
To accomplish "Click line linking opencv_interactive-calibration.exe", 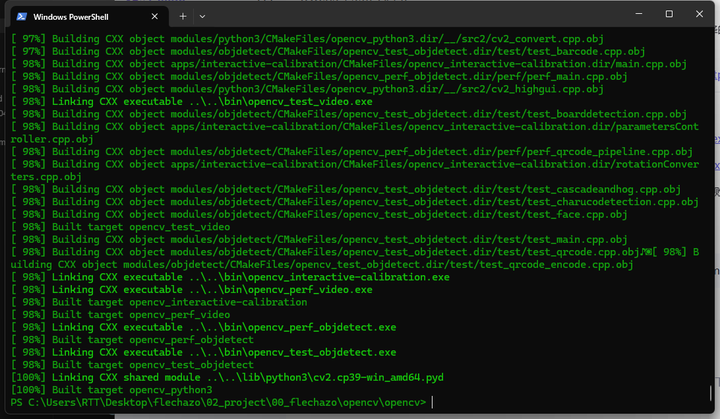I will [230, 277].
